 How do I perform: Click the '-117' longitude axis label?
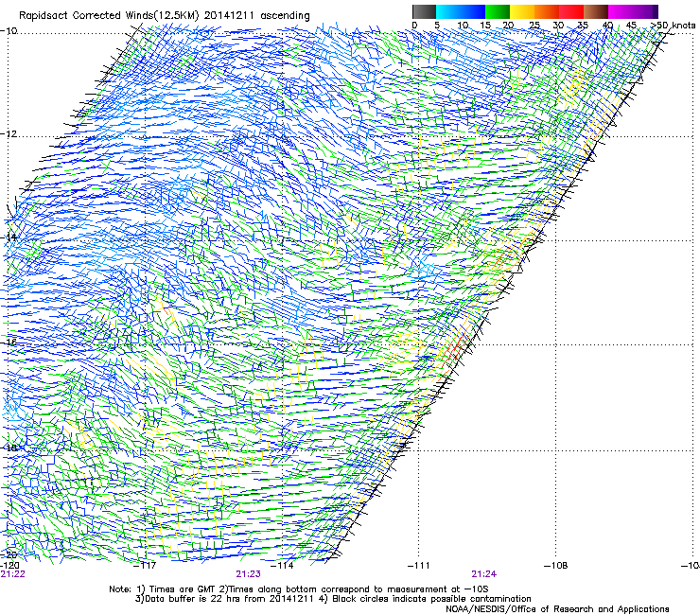(146, 566)
